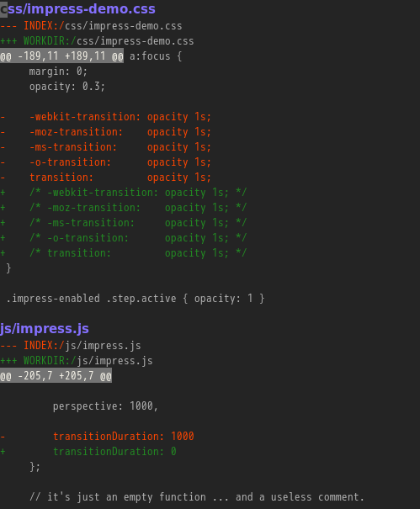
Task: Click the line '--- INDEX:/css/impress-demo.css'
Action: click(x=91, y=26)
